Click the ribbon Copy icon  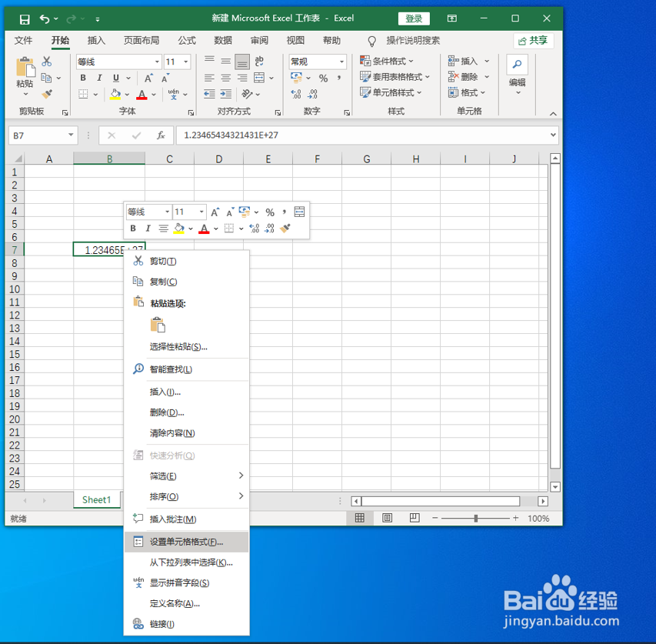46,78
